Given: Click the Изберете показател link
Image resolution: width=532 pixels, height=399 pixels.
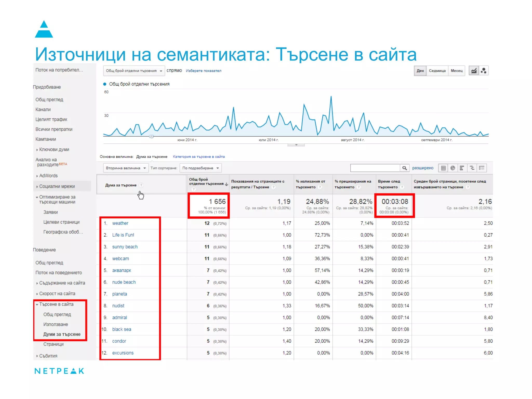Looking at the screenshot, I should (x=204, y=71).
